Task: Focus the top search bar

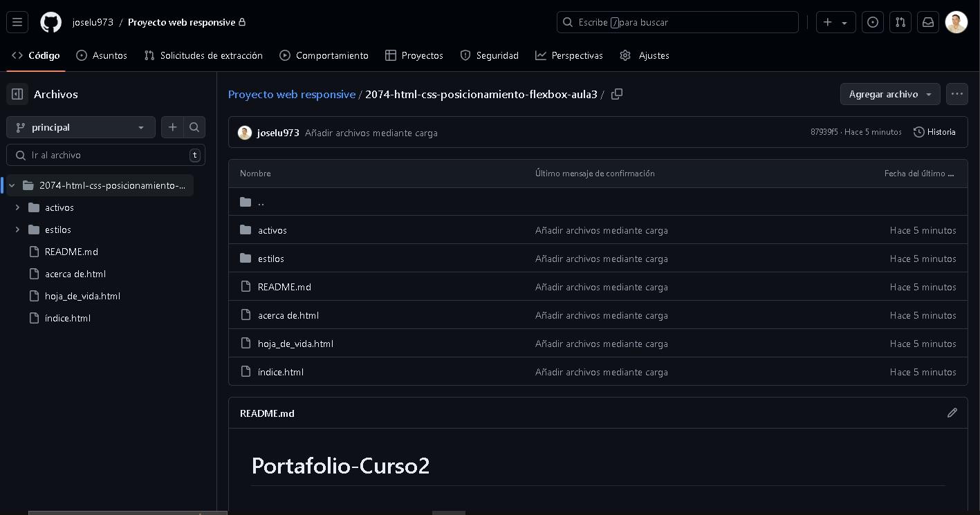Action: [x=678, y=22]
